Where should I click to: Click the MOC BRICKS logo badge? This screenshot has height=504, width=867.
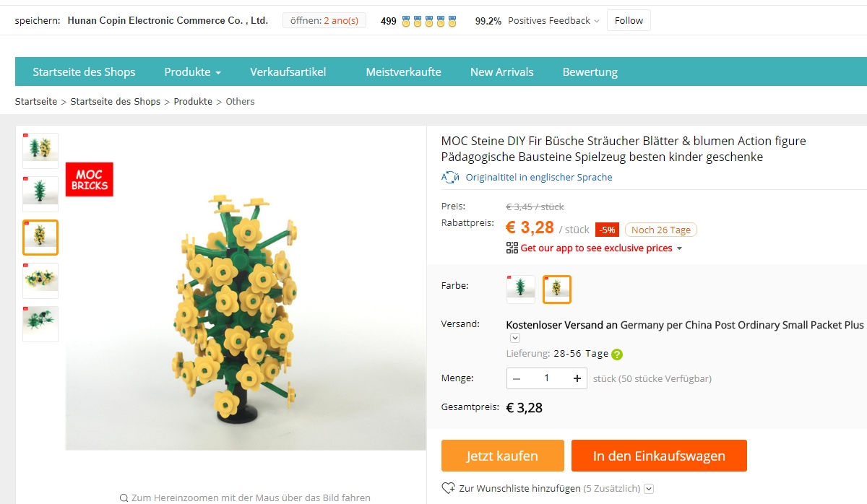coord(90,180)
